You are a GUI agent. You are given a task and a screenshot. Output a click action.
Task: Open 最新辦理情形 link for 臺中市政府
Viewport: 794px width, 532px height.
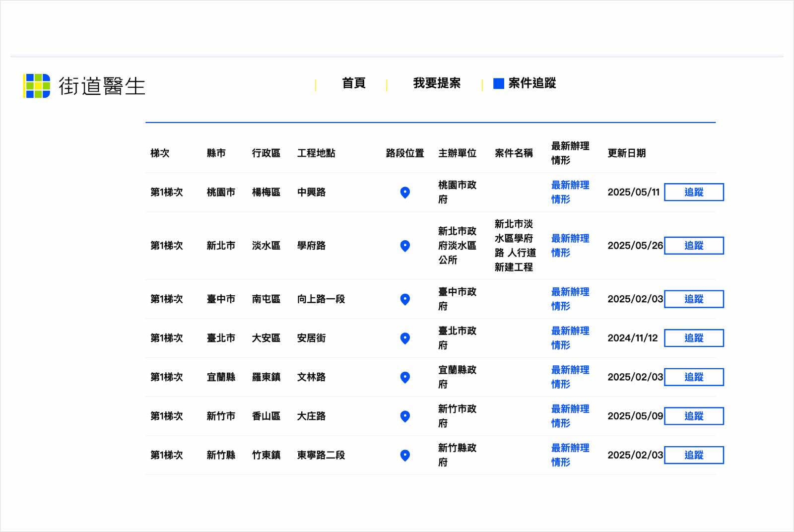(570, 299)
